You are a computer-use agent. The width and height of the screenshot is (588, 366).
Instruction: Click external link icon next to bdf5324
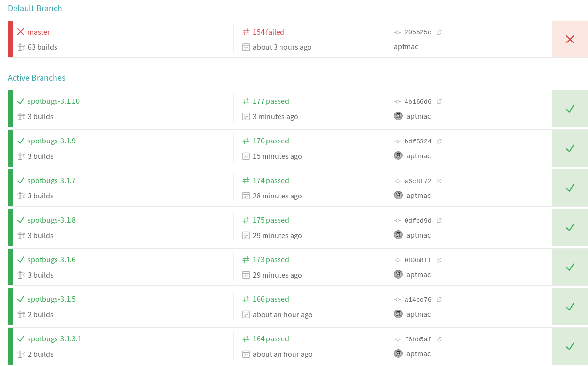(x=439, y=141)
